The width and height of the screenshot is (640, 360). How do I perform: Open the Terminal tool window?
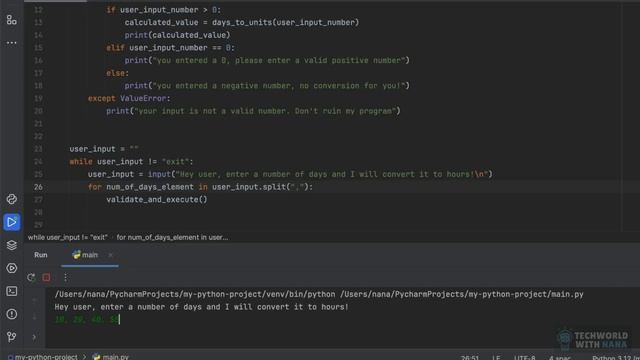(11, 291)
